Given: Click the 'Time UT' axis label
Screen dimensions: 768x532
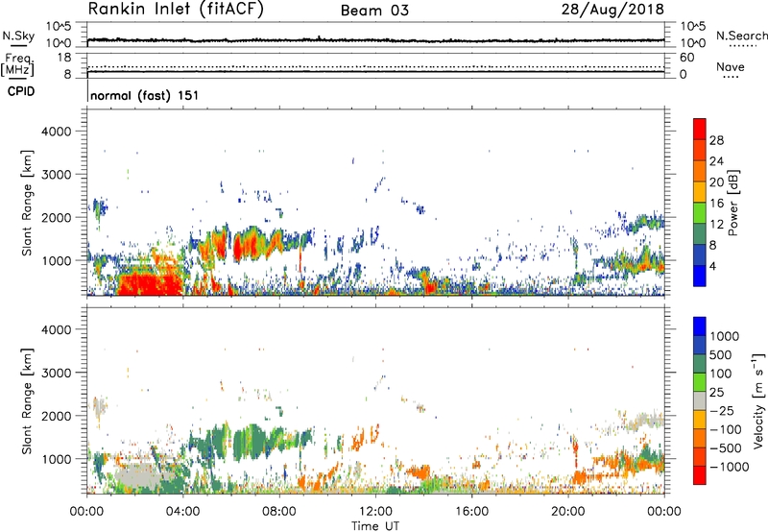Looking at the screenshot, I should coord(375,526).
